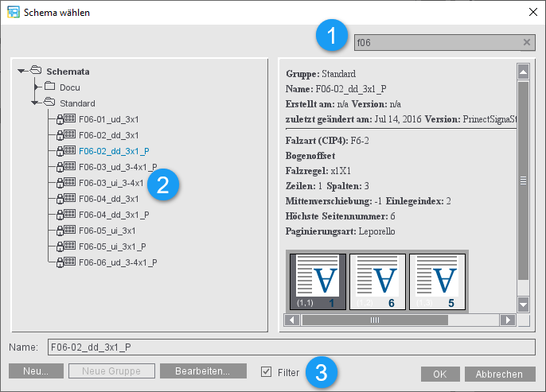546x392 pixels.
Task: Click the Standard folder label
Action: pyautogui.click(x=78, y=103)
